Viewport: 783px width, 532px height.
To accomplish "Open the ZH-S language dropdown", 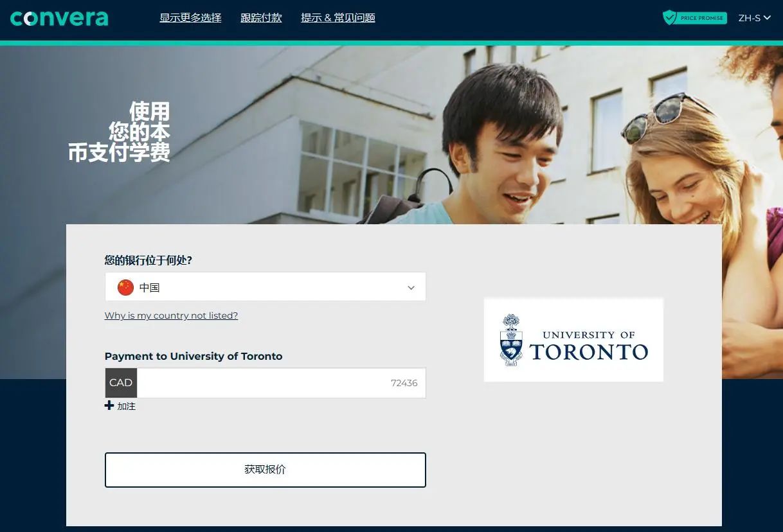I will pyautogui.click(x=754, y=18).
